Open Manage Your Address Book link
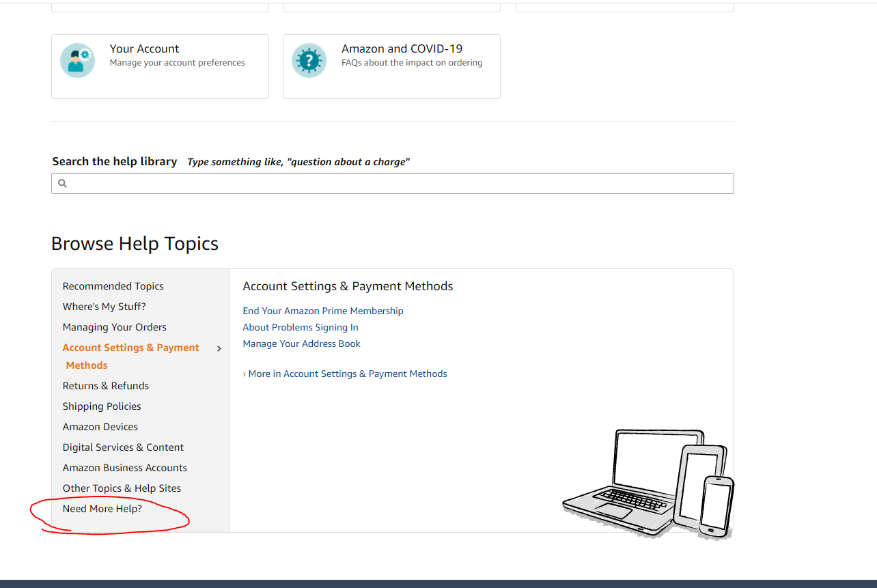This screenshot has width=877, height=588. pos(302,344)
